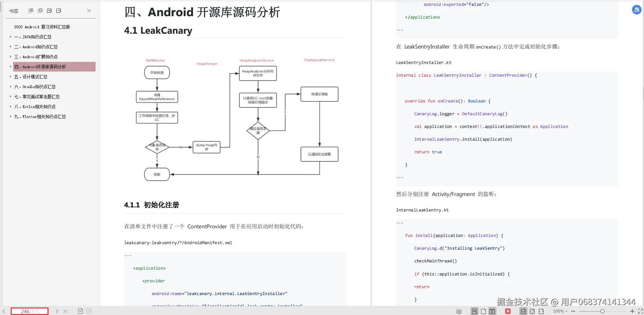Switch to single-page view
Image resolution: width=644 pixels, height=315 pixels.
483,311
